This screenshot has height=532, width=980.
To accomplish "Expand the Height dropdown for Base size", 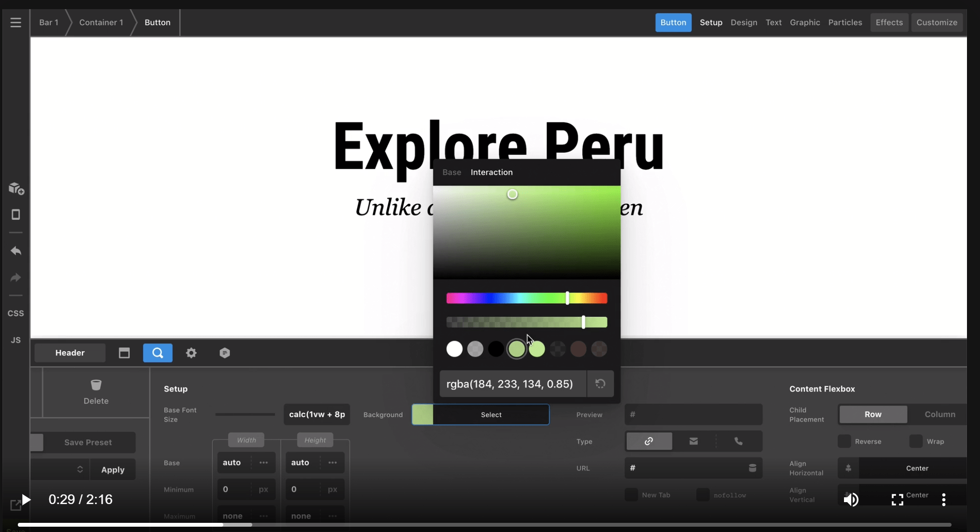I will click(x=332, y=462).
